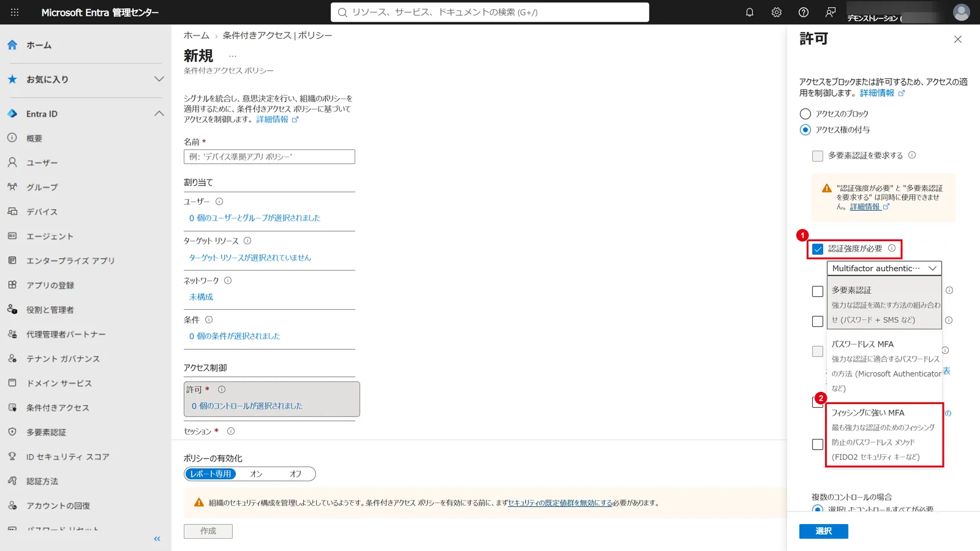Click info icon next to ユーザー label
Screen dimensions: 980x551
pos(219,201)
